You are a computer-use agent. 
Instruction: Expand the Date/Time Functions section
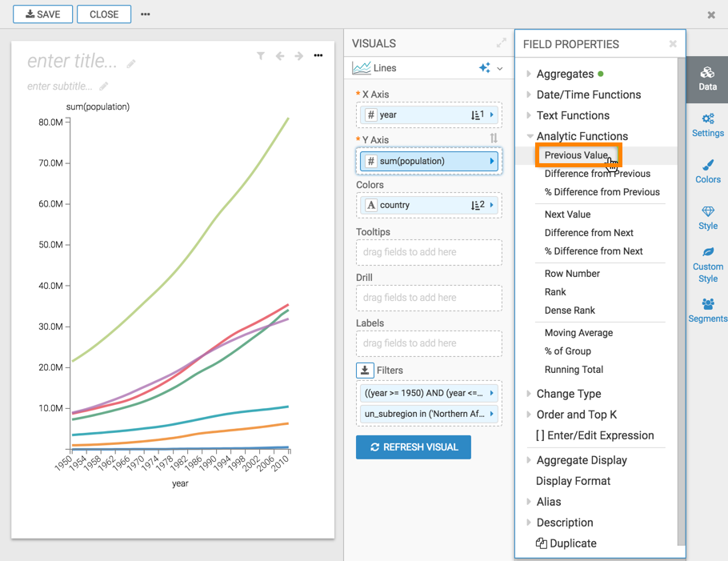coord(588,94)
